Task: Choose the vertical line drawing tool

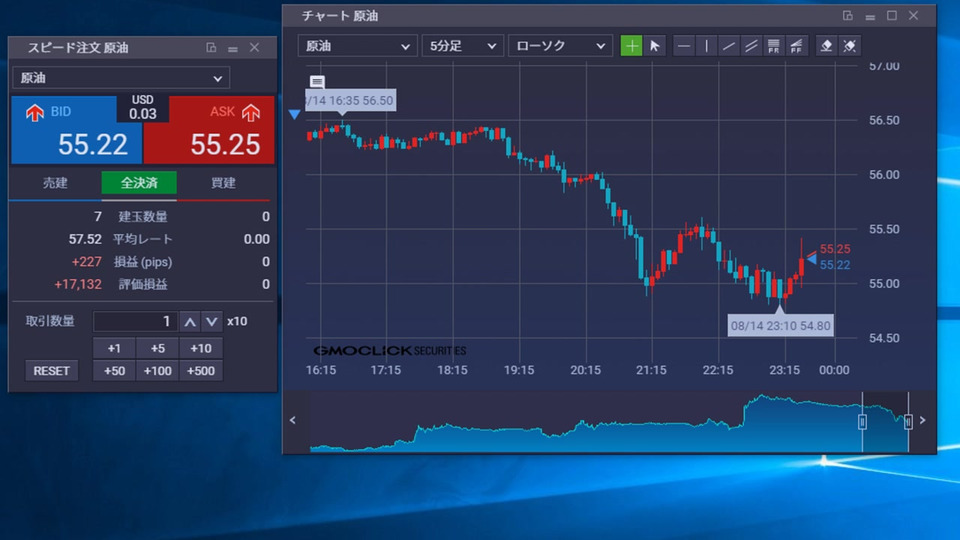Action: coord(706,46)
